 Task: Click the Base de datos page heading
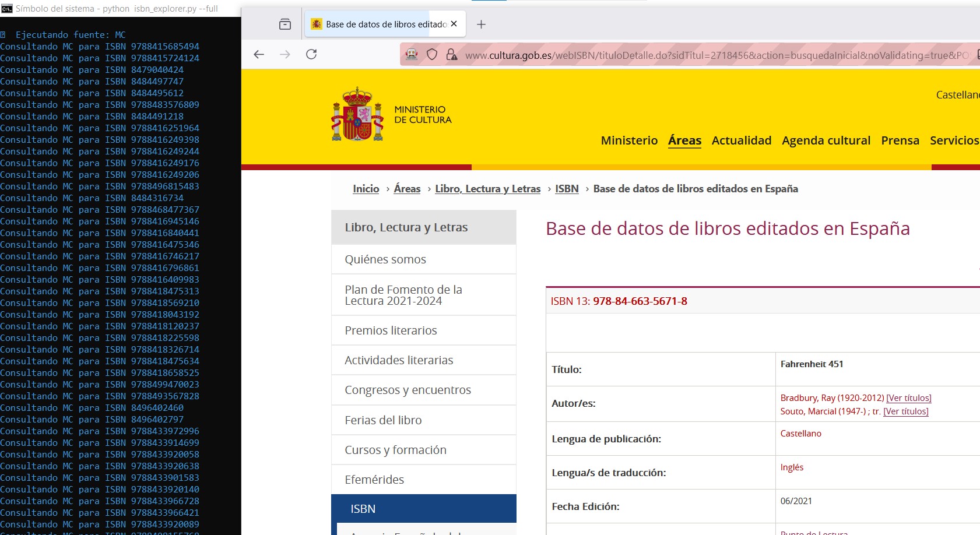point(728,228)
